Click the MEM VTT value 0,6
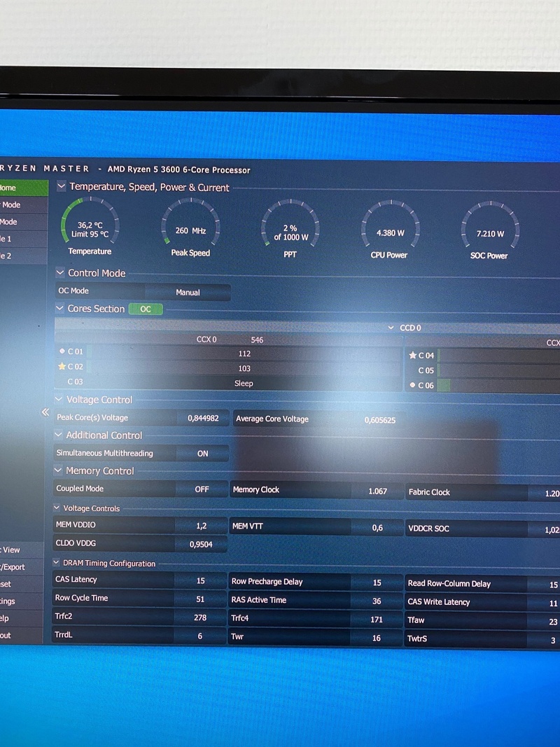Viewport: 560px width, 747px height. 377,527
